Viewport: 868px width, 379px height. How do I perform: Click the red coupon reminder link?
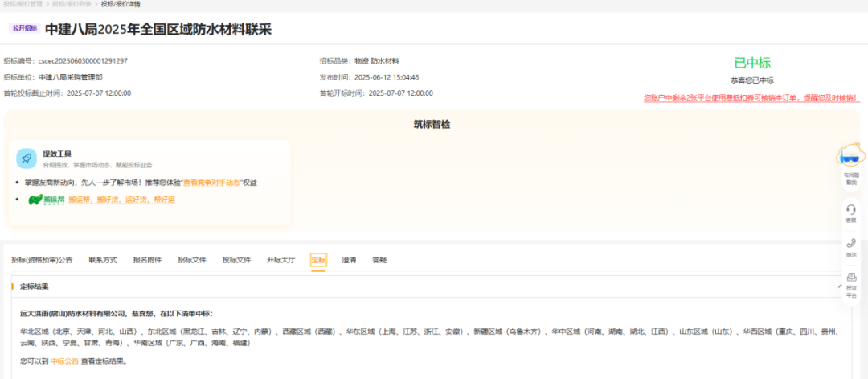tap(751, 98)
